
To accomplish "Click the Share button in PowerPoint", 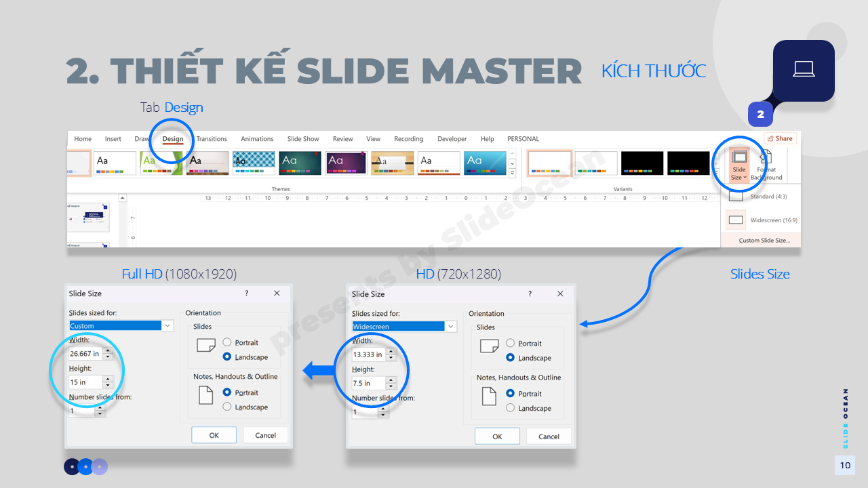I will tap(780, 138).
